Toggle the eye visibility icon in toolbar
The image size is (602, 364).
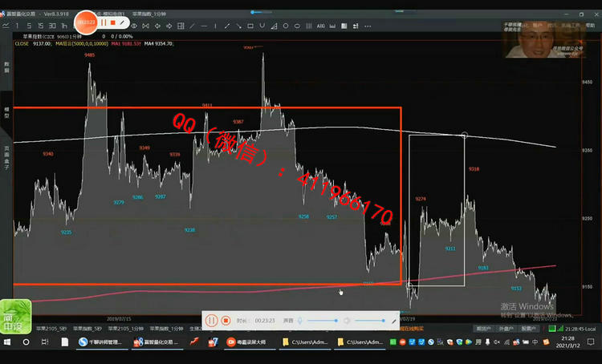[x=134, y=26]
